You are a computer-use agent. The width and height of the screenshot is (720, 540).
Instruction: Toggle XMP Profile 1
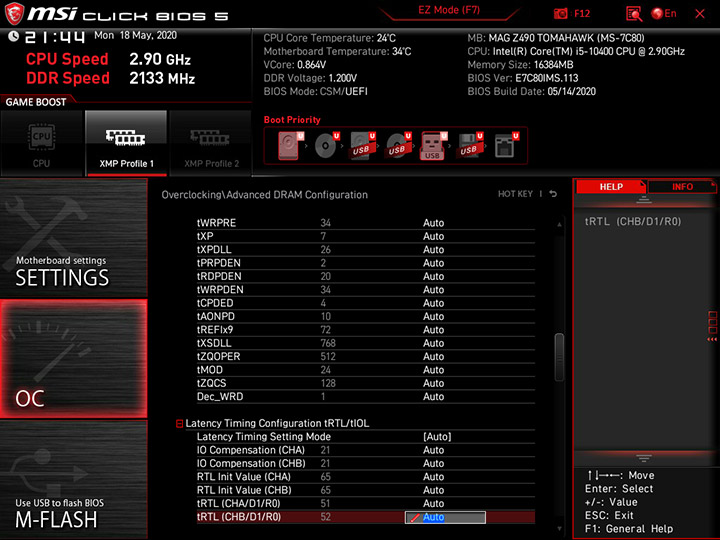(126, 143)
